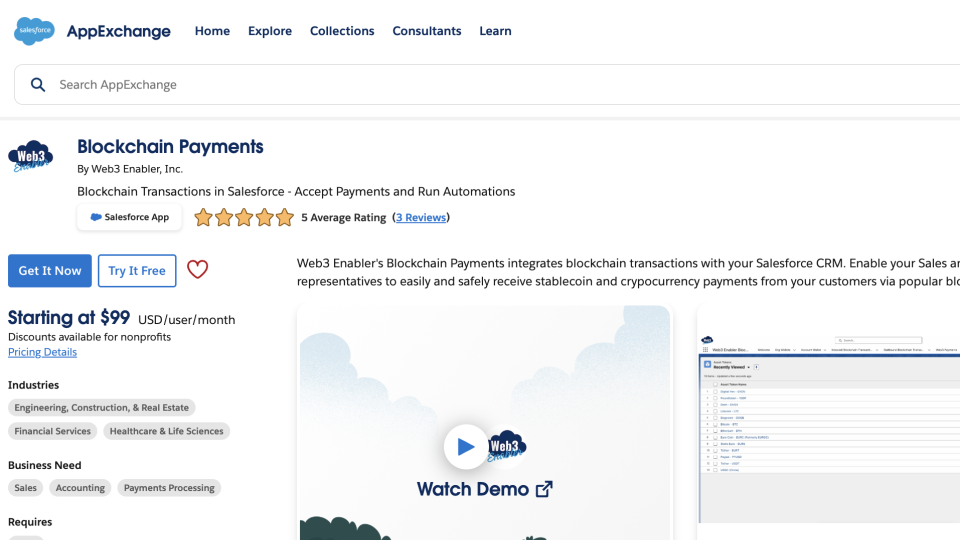Image resolution: width=960 pixels, height=540 pixels.
Task: Click "Starting at $99" price text
Action: [69, 318]
